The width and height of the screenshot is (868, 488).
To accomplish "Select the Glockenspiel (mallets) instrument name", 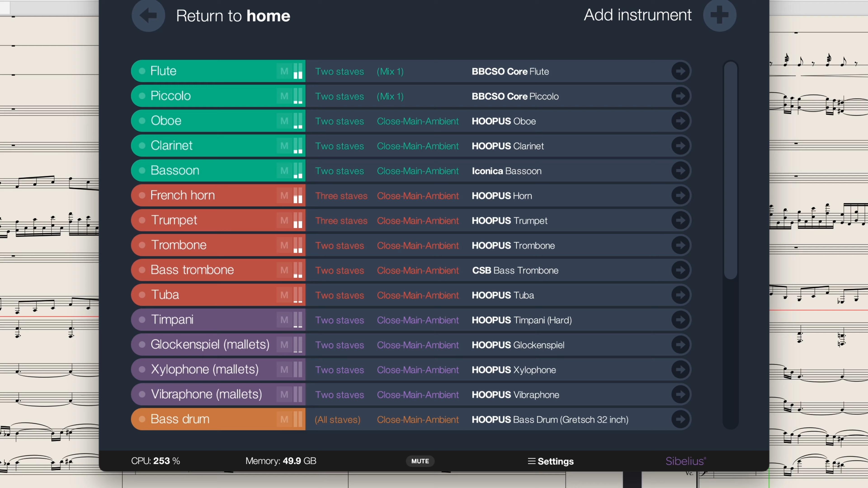I will 210,344.
